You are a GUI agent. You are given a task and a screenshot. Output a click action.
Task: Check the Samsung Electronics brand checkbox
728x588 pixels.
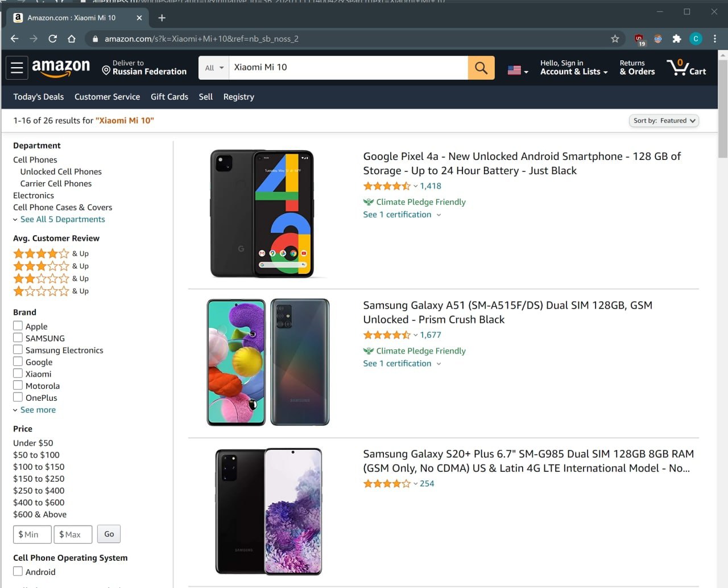tap(18, 349)
